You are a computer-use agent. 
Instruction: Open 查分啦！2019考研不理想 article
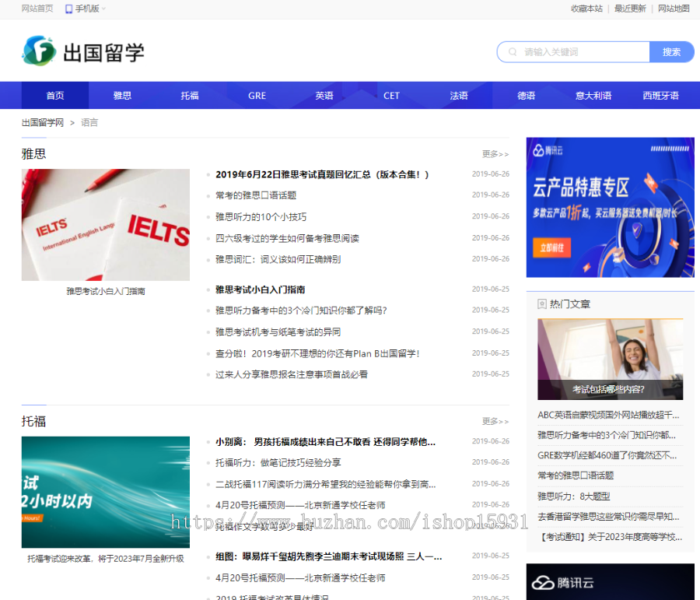317,353
